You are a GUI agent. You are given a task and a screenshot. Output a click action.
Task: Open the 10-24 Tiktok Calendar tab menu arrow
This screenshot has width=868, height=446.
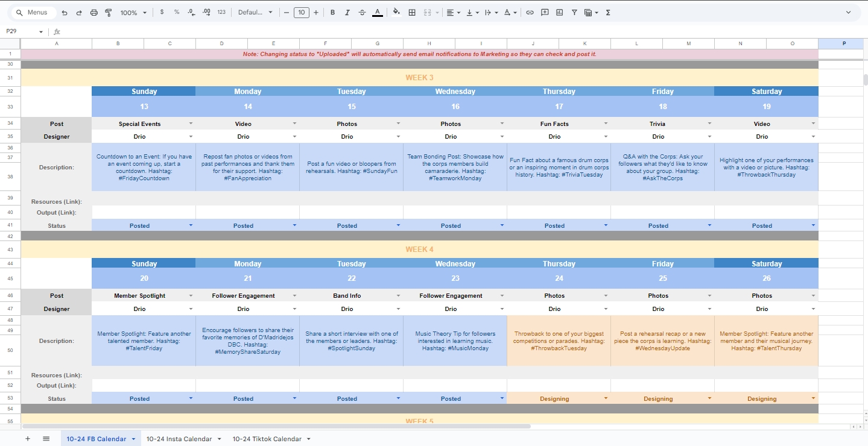(x=308, y=439)
